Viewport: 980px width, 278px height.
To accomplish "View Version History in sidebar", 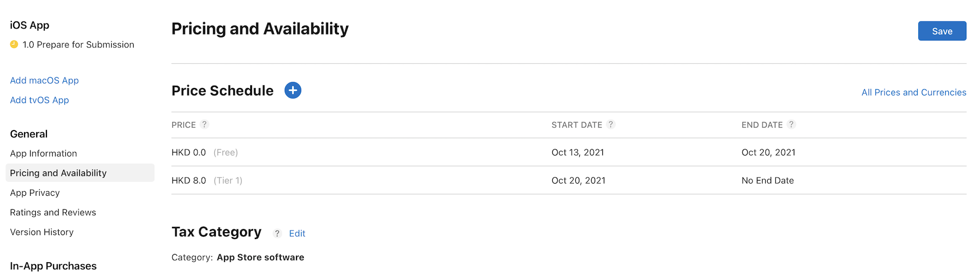I will [x=42, y=232].
